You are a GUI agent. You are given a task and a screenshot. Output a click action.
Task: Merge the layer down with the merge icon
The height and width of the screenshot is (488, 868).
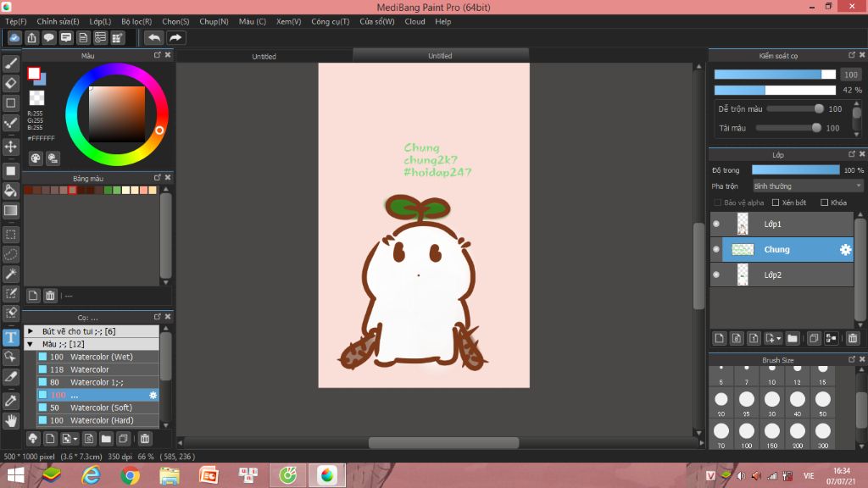pos(831,338)
